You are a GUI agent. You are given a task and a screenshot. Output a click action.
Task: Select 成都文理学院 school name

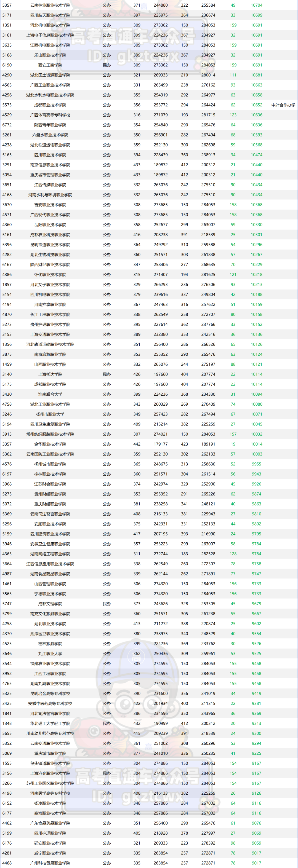pos(50,604)
